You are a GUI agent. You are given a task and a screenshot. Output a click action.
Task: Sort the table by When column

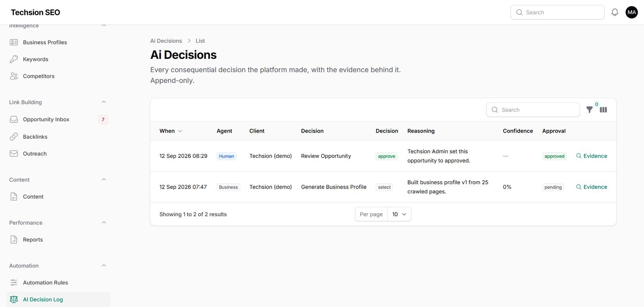coord(171,131)
